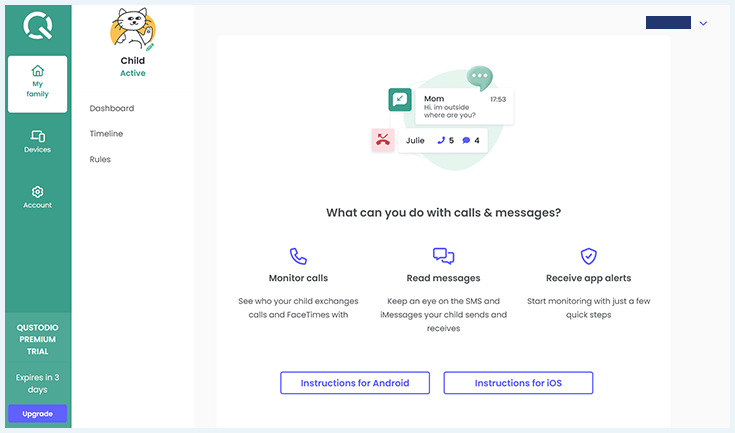Click the Receive app alerts shield icon
This screenshot has width=735, height=433.
tap(589, 256)
